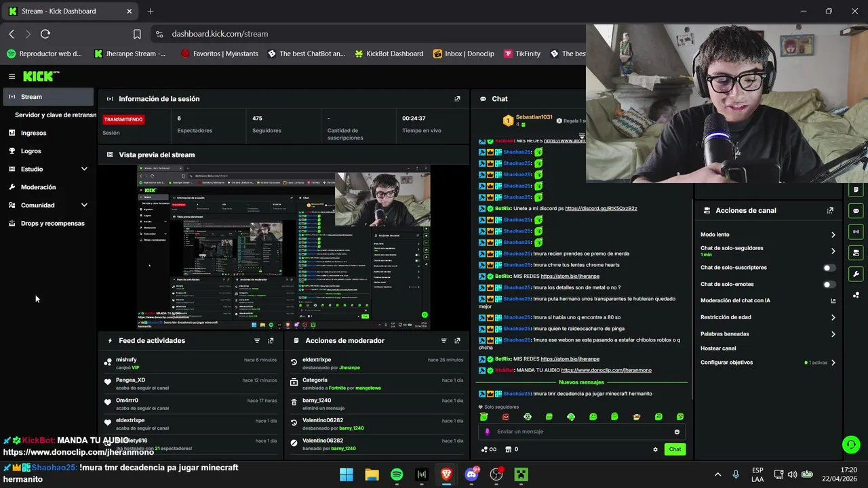Select the first green emote in emote row
The image size is (868, 488).
(484, 417)
